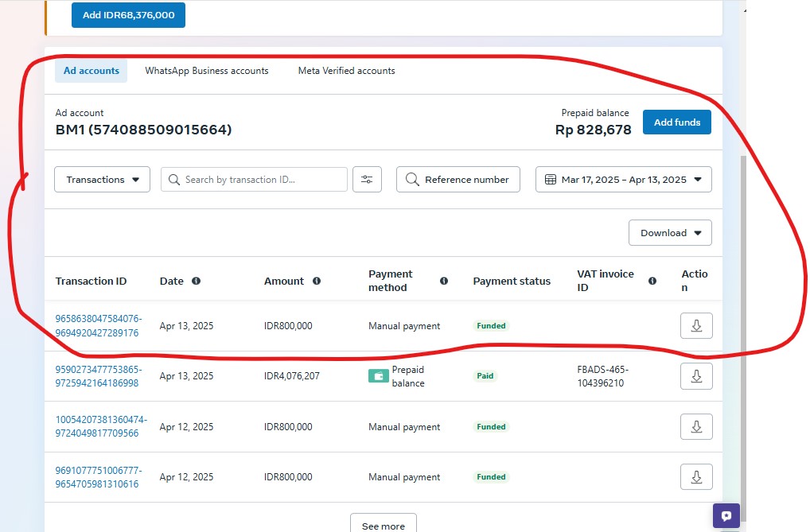The height and width of the screenshot is (532, 810).
Task: Open the date range picker dropdown
Action: tap(623, 180)
